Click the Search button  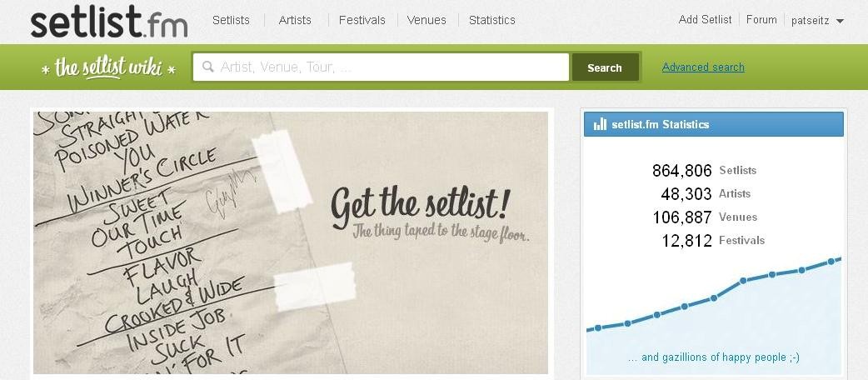click(x=605, y=67)
